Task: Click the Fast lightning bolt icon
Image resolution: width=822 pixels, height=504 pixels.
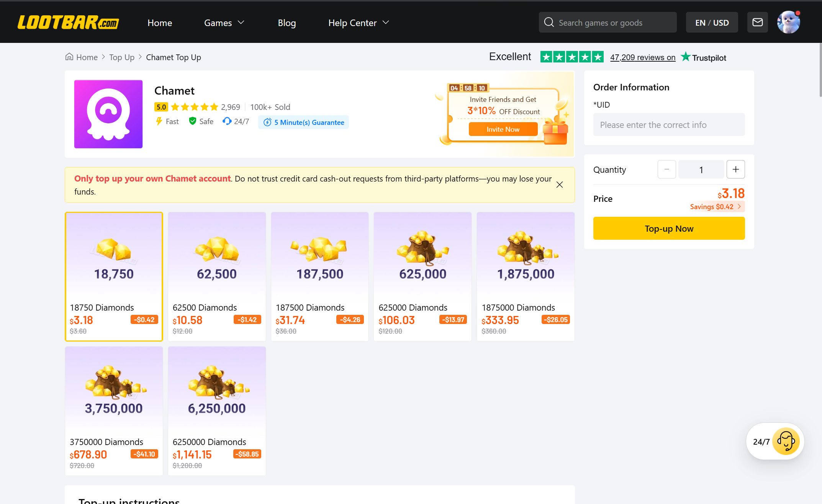Action: point(159,121)
